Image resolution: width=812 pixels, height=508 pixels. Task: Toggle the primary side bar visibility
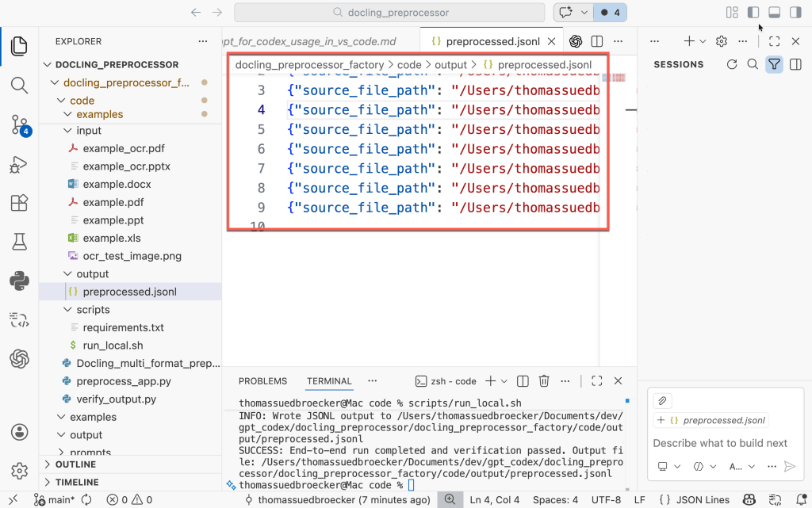tap(753, 13)
